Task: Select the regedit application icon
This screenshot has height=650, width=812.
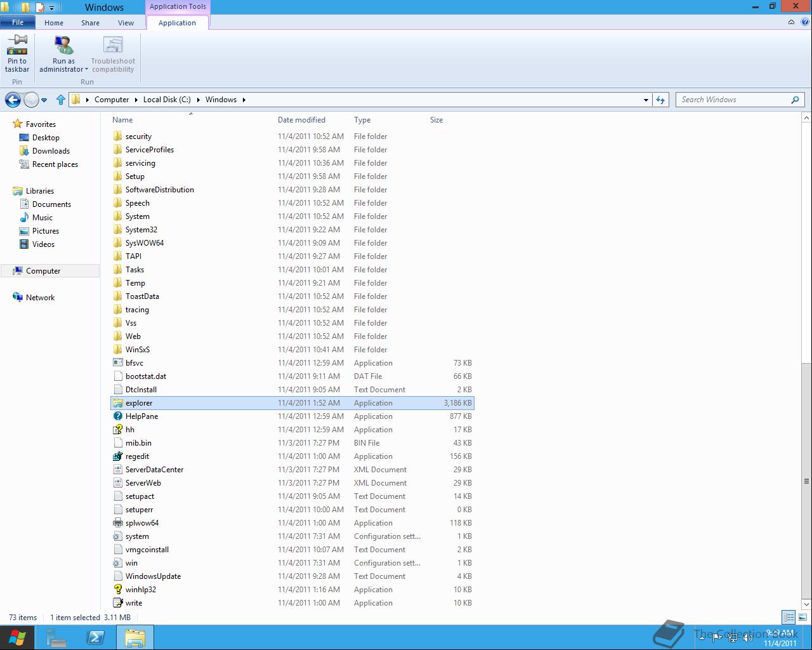Action: 117,456
